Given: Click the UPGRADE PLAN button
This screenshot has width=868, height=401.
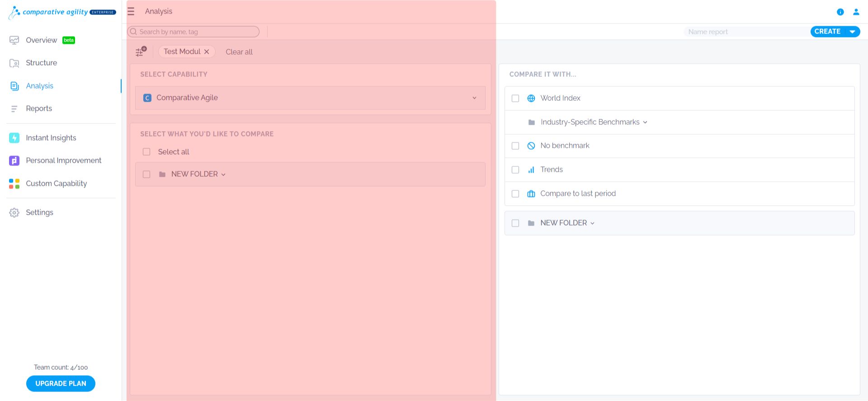Looking at the screenshot, I should click(x=61, y=383).
